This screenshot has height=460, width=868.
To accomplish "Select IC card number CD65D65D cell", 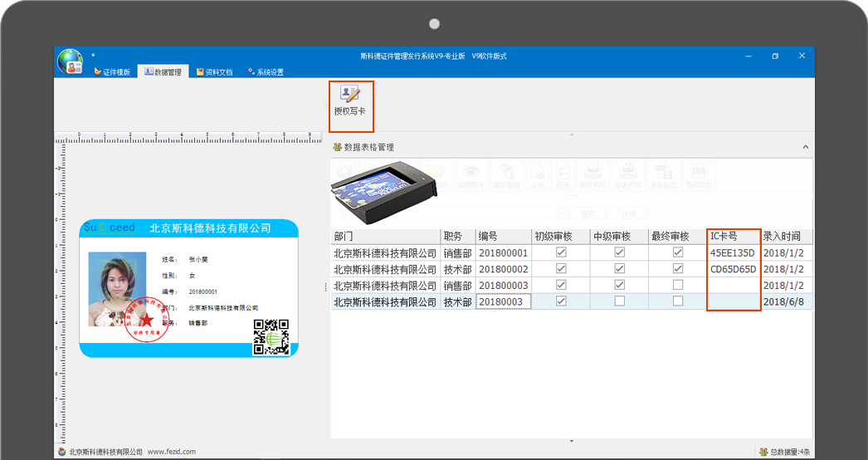I will click(x=733, y=269).
